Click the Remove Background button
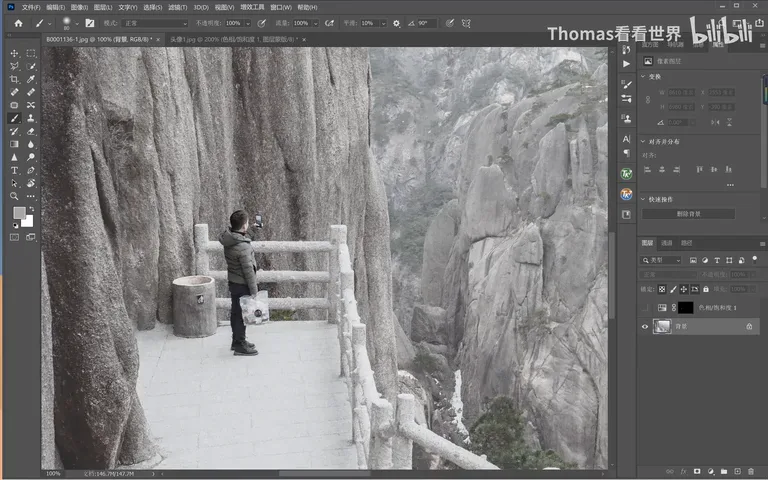Screen dimensions: 768x480 coord(688,214)
